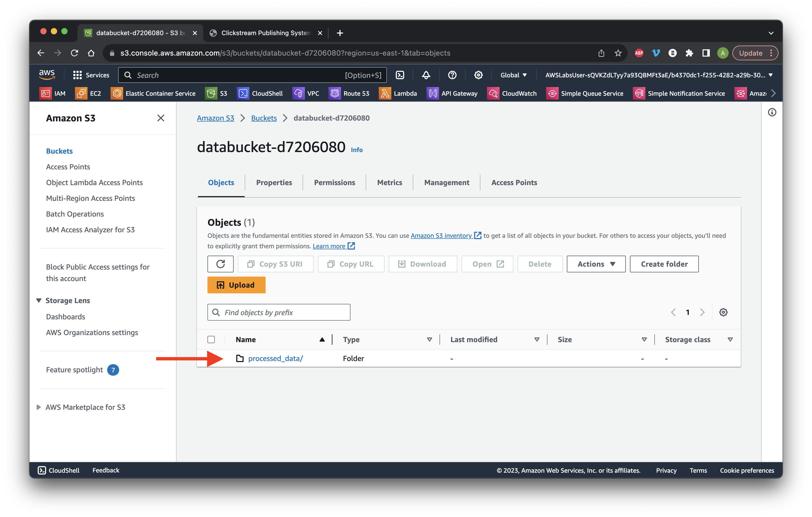Screen dimensions: 812x517
Task: Sort objects by Name column arrow
Action: (x=322, y=340)
